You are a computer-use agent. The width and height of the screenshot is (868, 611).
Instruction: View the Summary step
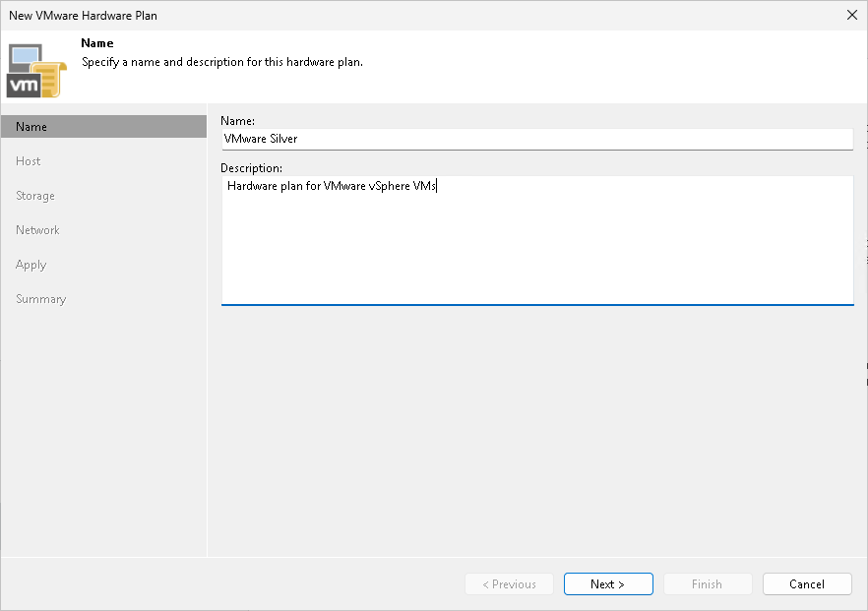[42, 298]
